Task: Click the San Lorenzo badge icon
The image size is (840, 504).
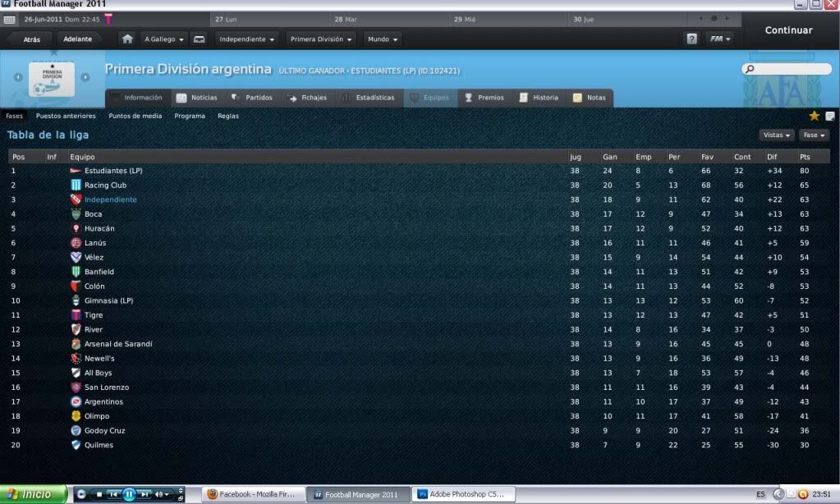Action: [76, 387]
